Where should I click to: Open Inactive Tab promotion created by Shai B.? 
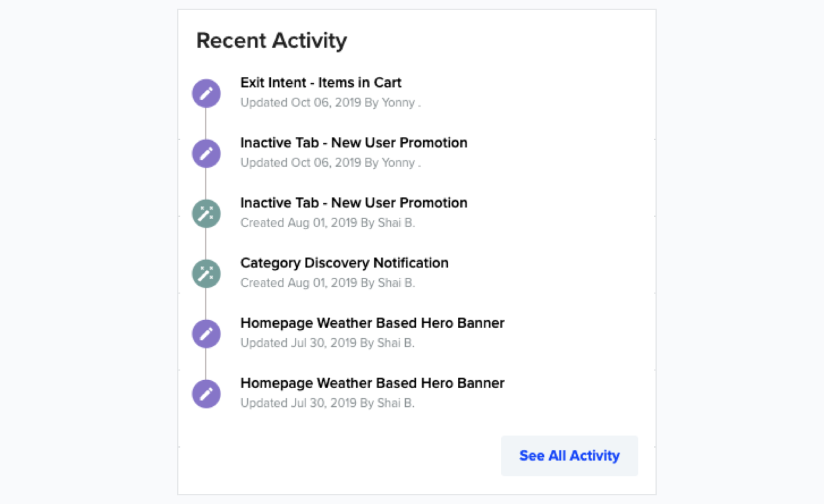pos(354,202)
